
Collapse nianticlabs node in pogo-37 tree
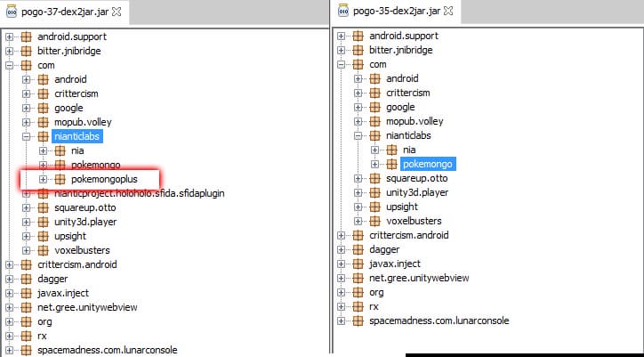point(27,136)
